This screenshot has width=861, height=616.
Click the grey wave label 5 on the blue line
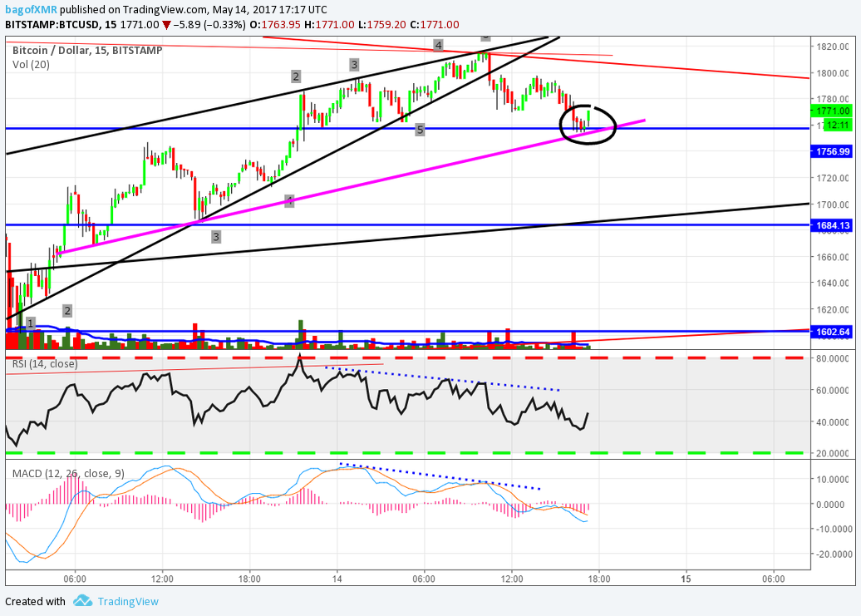(x=420, y=130)
